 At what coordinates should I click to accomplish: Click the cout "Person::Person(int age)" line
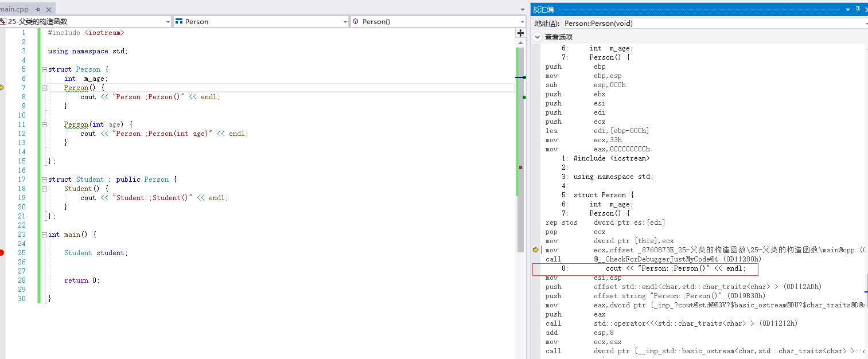pos(165,134)
